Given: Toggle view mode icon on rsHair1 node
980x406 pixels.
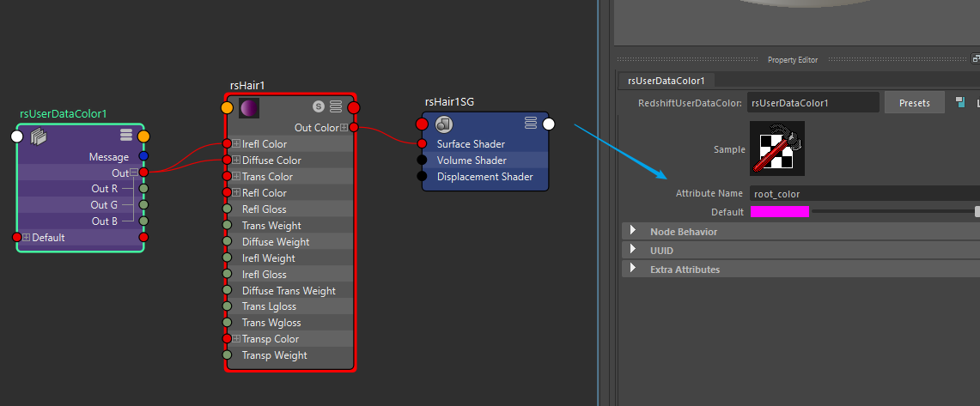Looking at the screenshot, I should click(x=336, y=106).
